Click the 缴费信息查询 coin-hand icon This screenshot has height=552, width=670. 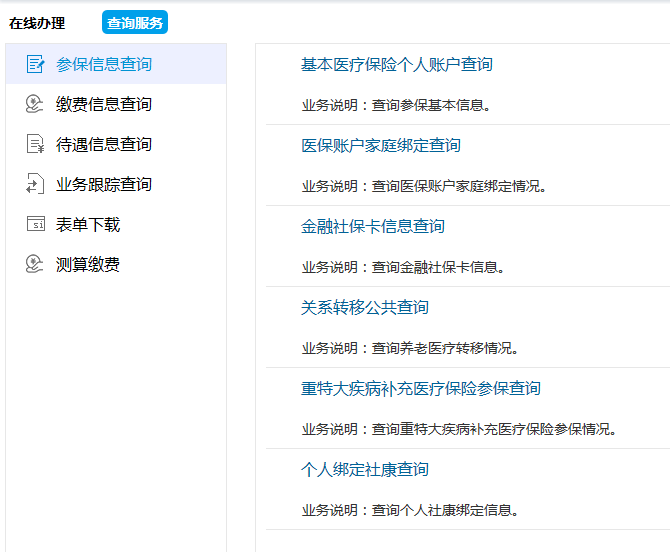pyautogui.click(x=35, y=104)
